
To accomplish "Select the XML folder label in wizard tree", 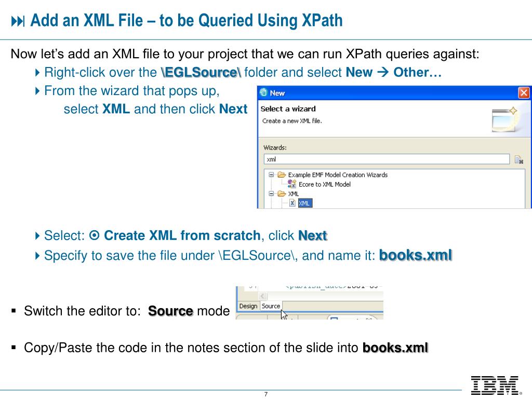I will click(294, 194).
